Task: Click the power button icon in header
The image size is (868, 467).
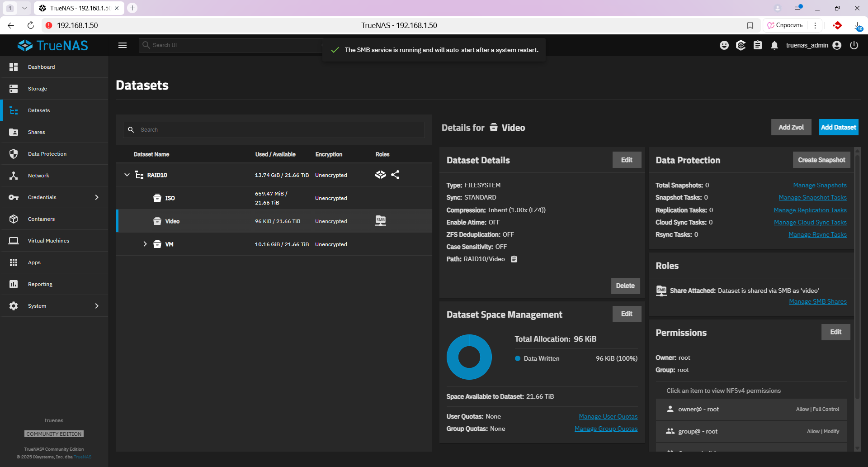Action: (854, 45)
